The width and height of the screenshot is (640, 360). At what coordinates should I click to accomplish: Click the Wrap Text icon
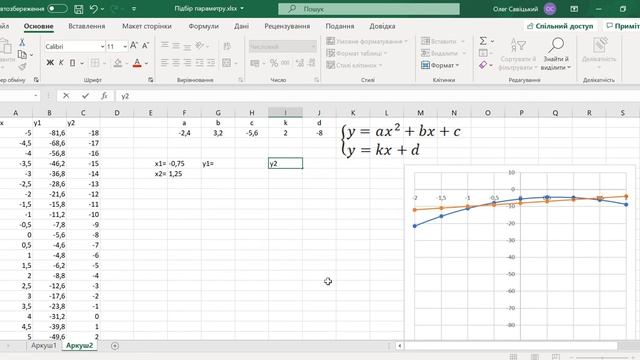pos(227,46)
